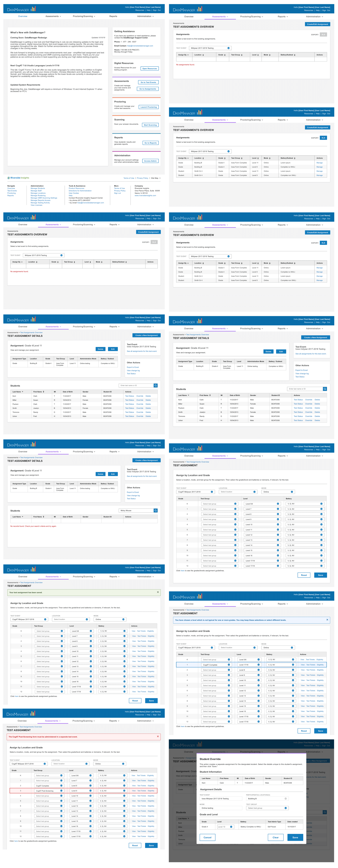Screen dimensions: 338x868
Task: Click Reset button on level-warning screen
Action: [x=304, y=731]
